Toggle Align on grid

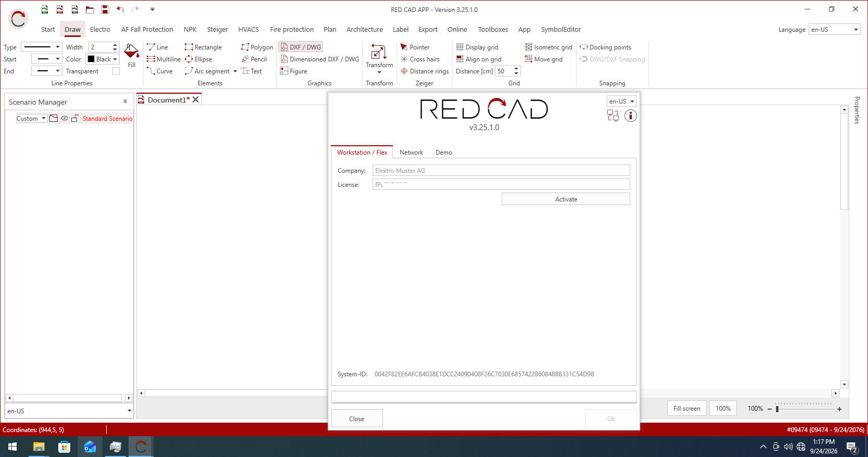click(x=479, y=59)
